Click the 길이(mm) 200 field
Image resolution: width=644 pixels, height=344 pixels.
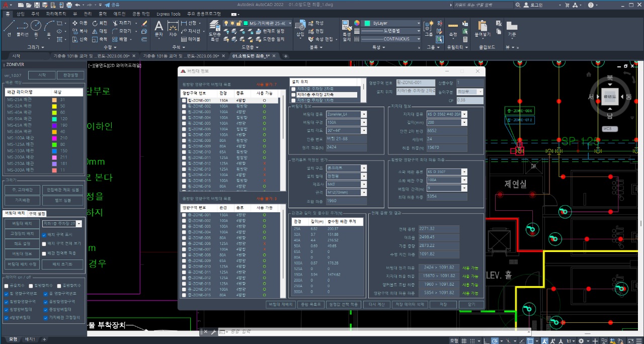[447, 122]
